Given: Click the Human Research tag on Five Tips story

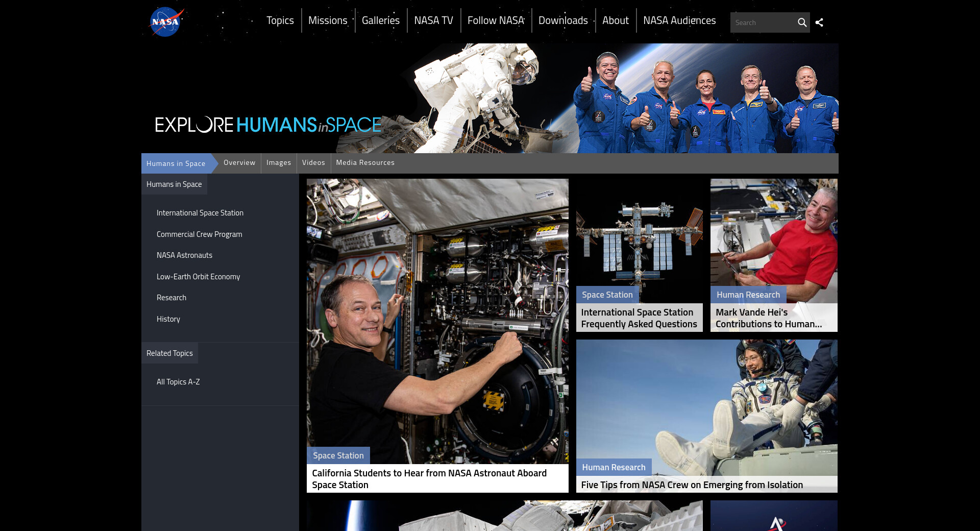Looking at the screenshot, I should coord(614,467).
